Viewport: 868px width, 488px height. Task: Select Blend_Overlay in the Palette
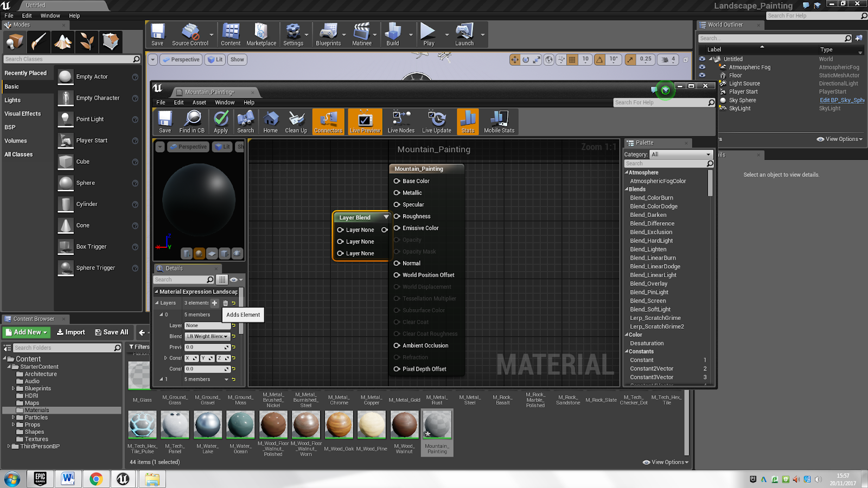point(648,284)
